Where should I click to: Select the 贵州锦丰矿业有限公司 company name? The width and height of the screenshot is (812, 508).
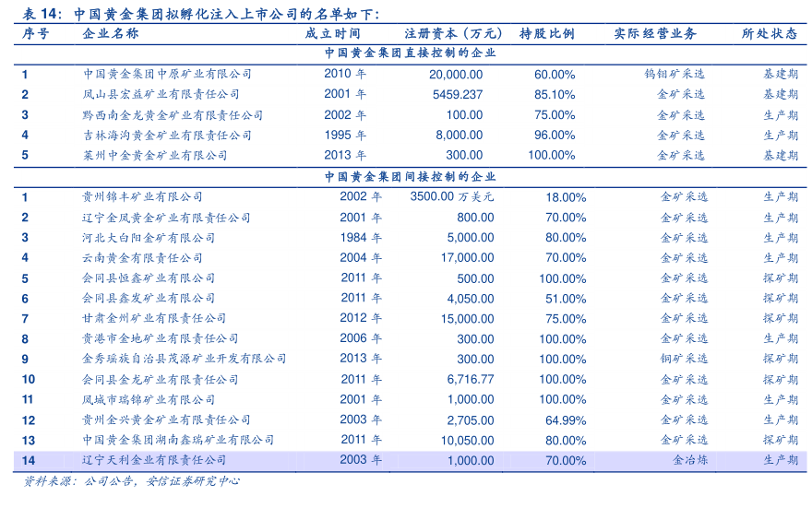(143, 196)
